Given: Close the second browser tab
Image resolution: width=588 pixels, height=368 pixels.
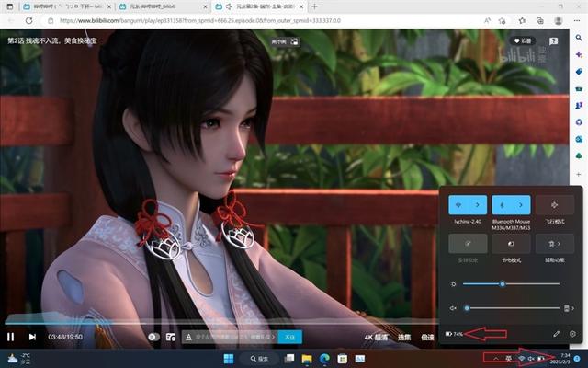Looking at the screenshot, I should [x=205, y=6].
